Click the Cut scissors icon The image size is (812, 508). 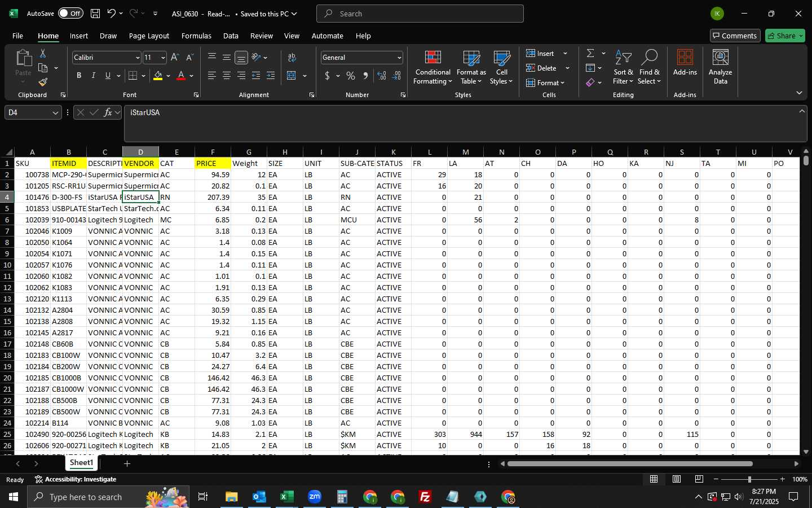[43, 53]
